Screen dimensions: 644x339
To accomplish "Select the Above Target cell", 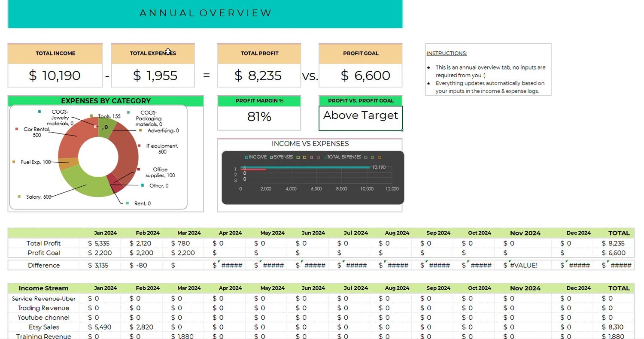I will click(x=361, y=118).
